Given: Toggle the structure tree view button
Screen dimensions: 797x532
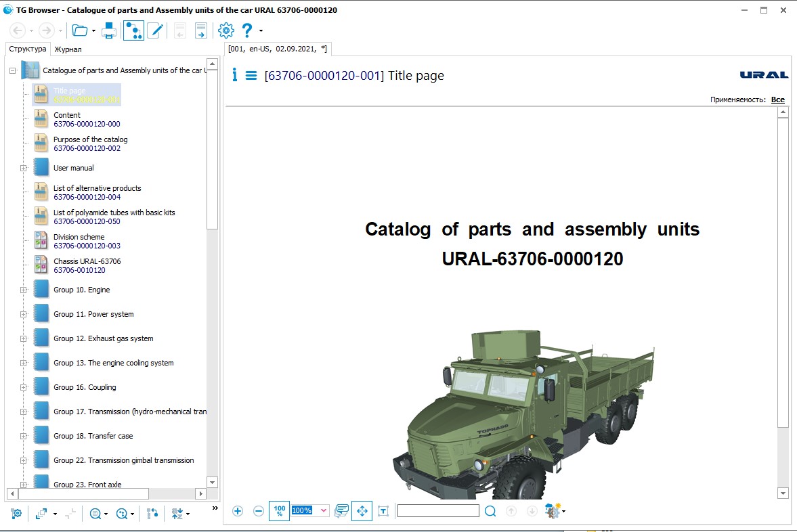Looking at the screenshot, I should point(133,30).
